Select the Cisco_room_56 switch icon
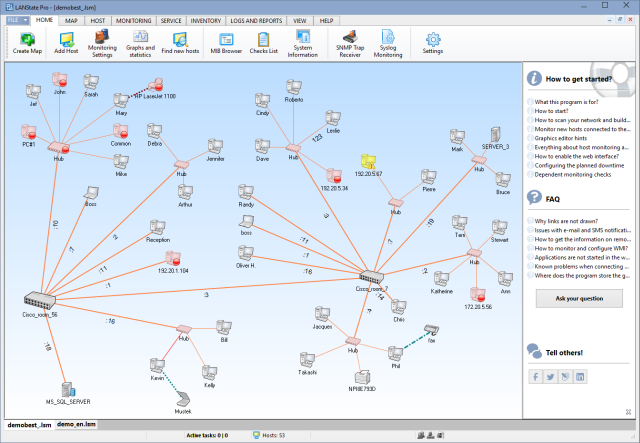This screenshot has width=640, height=443. [x=39, y=301]
